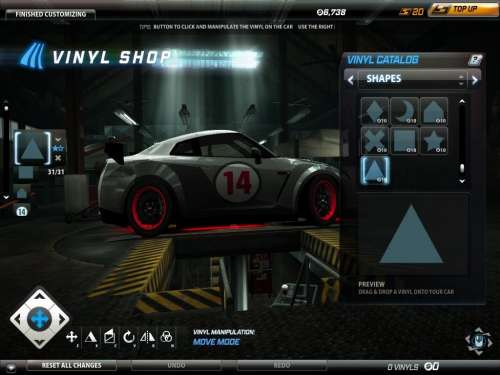Screen dimensions: 500x375
Task: Click the cash balance 6,738
Action: [331, 12]
